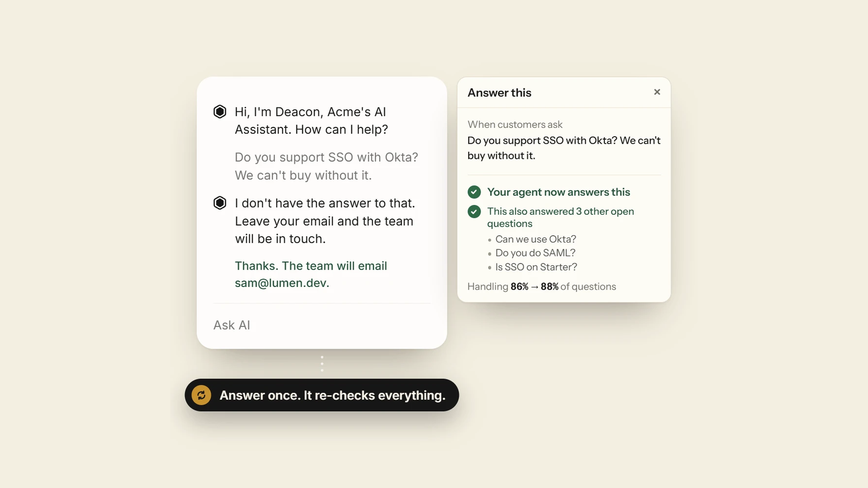Click the Ask AI input field
This screenshot has width=868, height=488.
322,325
